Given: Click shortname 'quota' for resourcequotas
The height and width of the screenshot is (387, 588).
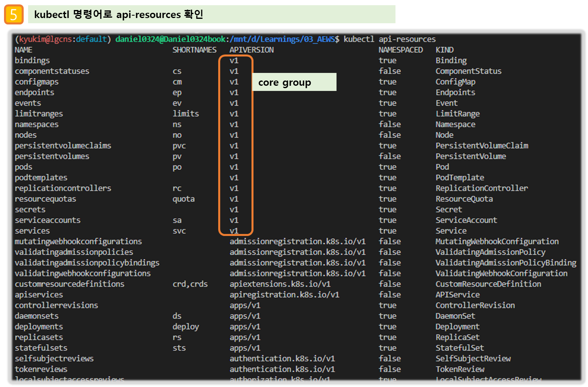Looking at the screenshot, I should click(x=184, y=199).
